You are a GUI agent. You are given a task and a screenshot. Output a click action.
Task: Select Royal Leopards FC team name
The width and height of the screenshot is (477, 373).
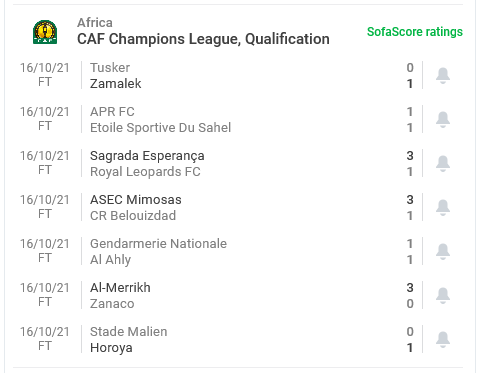pyautogui.click(x=145, y=172)
